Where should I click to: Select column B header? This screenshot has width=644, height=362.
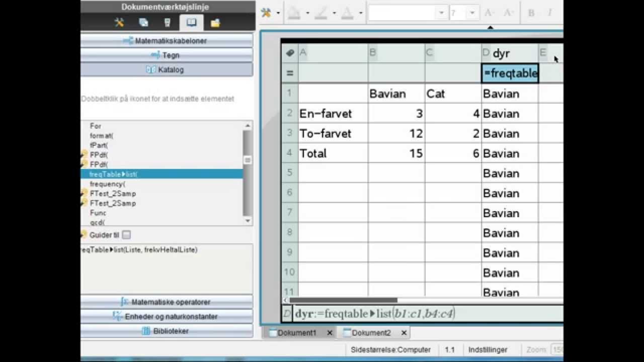coord(396,53)
